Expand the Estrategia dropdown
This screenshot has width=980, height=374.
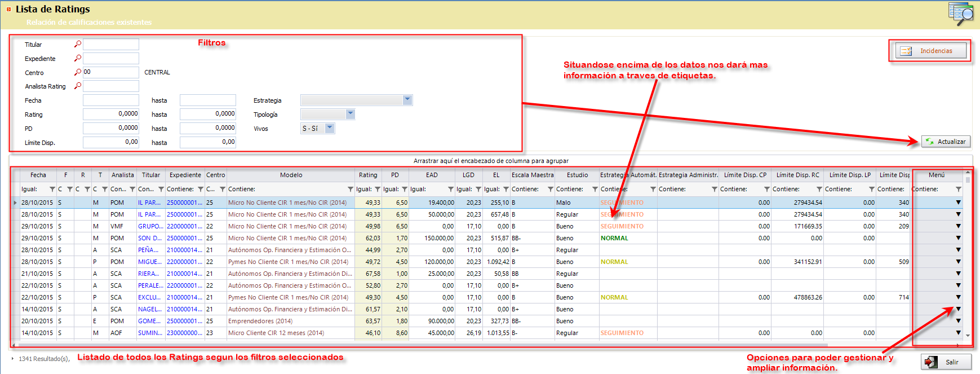click(407, 100)
